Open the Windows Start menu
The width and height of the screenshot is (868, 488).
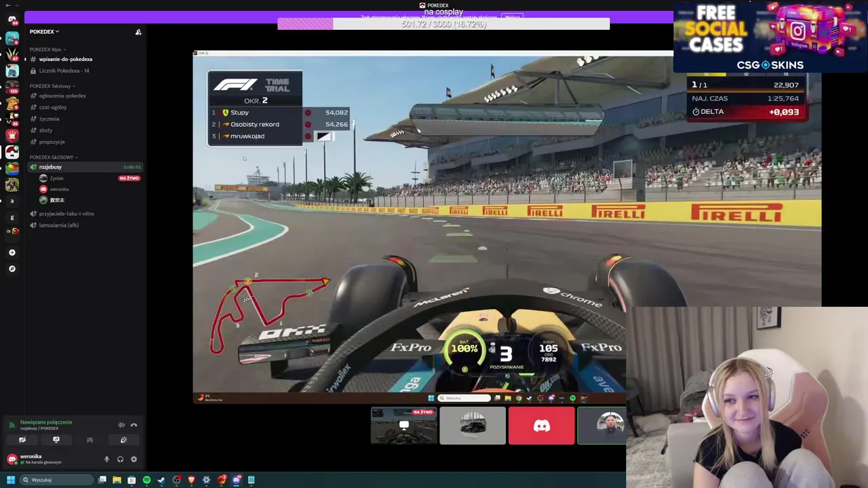[x=11, y=480]
